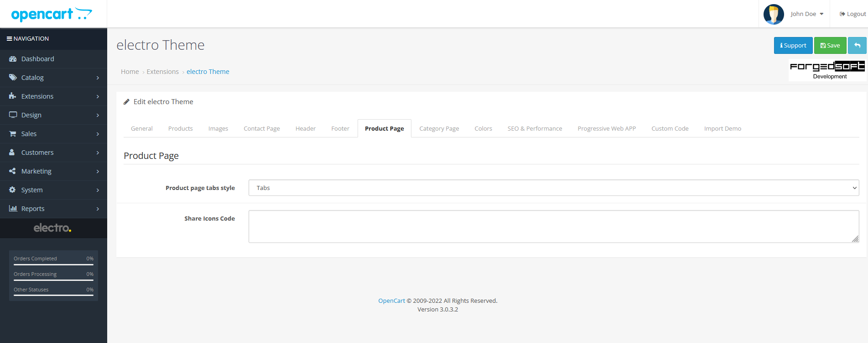Expand the Extensions menu chevron
868x343 pixels.
click(98, 97)
